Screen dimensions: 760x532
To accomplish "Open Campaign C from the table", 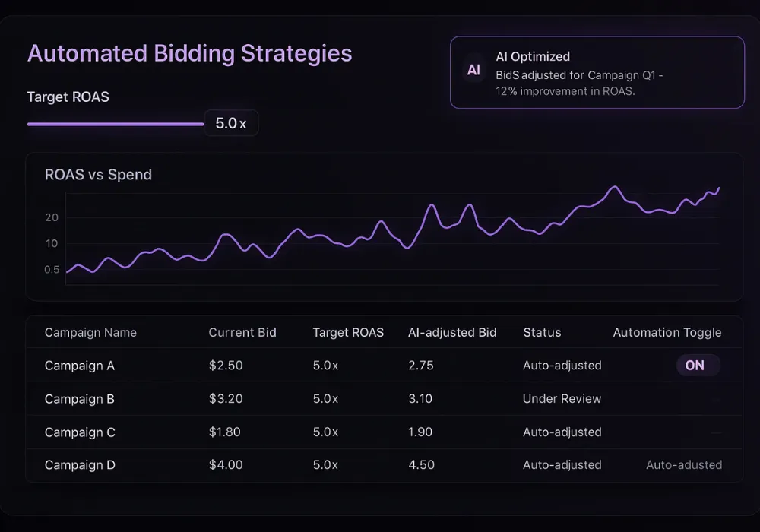I will click(x=80, y=432).
